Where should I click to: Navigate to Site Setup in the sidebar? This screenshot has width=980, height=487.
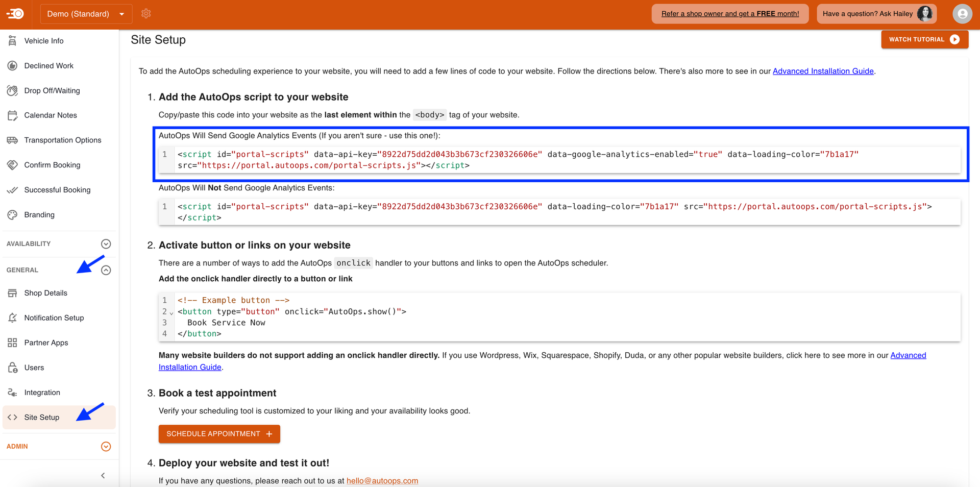tap(41, 417)
